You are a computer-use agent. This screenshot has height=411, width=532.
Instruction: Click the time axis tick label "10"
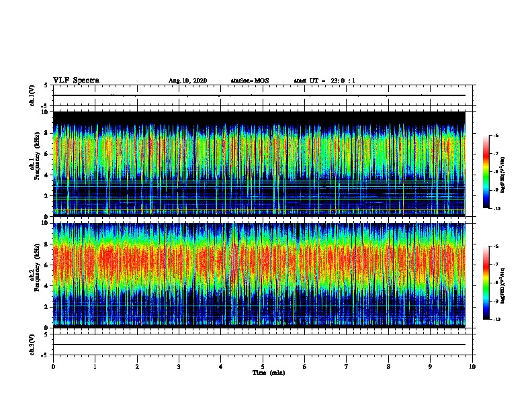pyautogui.click(x=472, y=367)
